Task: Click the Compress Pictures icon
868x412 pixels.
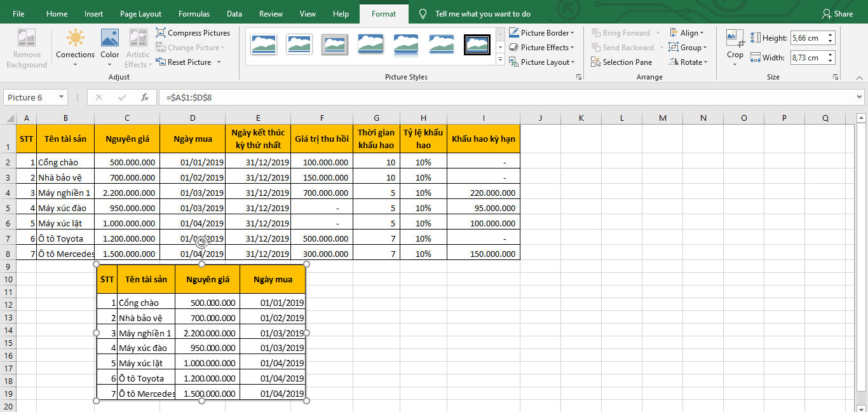Action: coord(161,33)
